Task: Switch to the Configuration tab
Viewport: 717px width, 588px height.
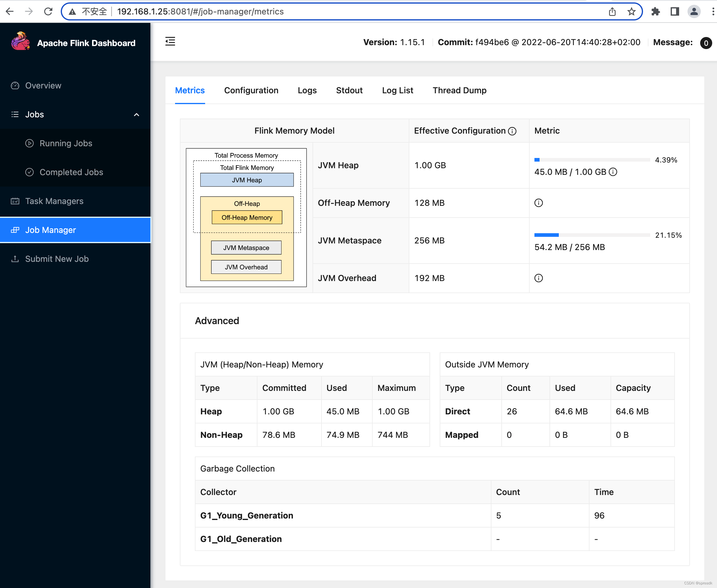Action: coord(251,91)
